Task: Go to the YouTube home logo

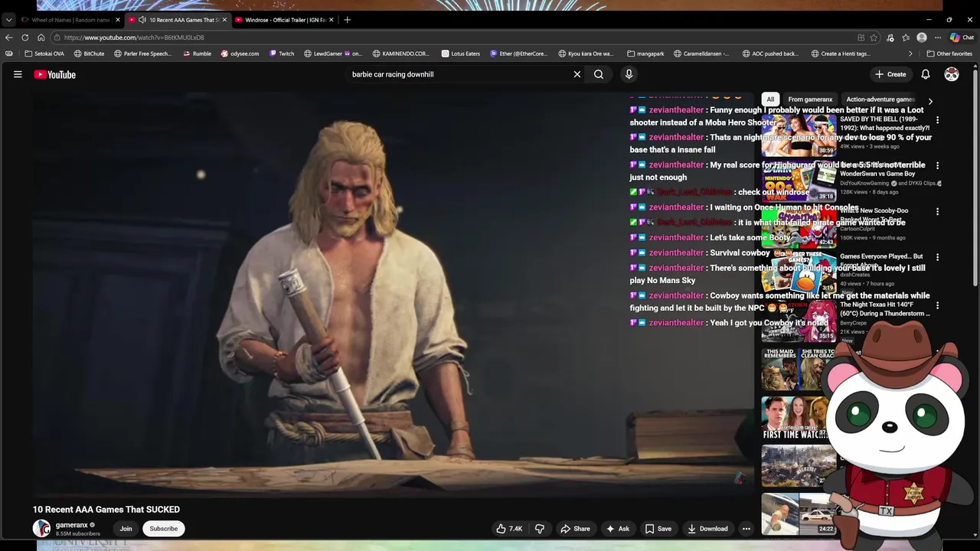Action: click(x=54, y=74)
